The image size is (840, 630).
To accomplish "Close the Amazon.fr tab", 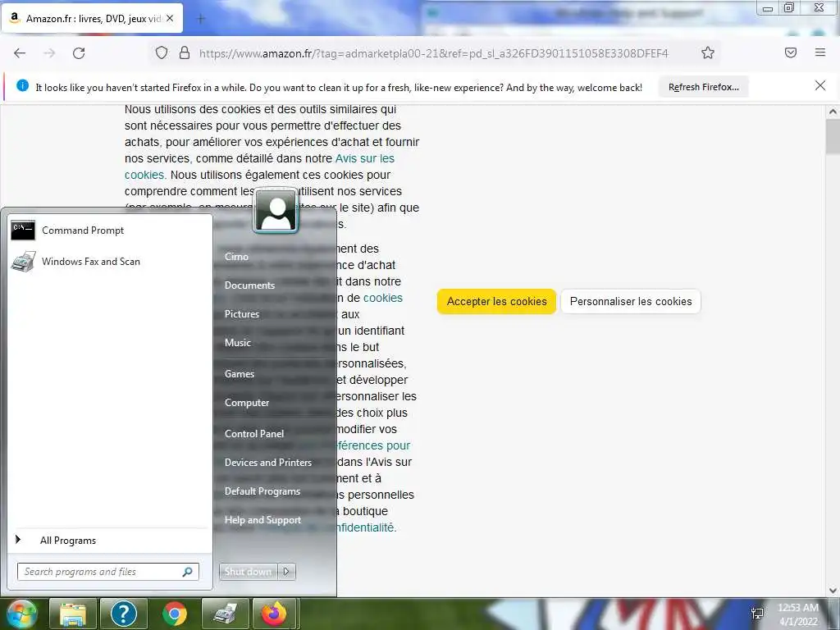I will click(x=170, y=18).
